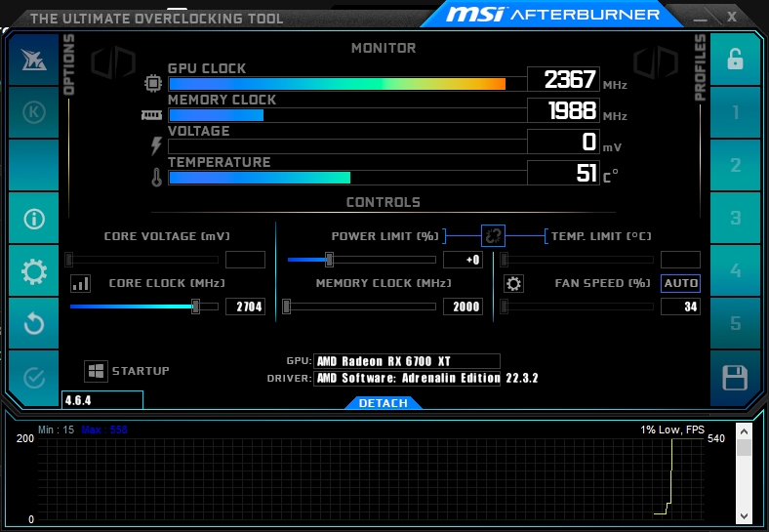Click the graph scrollbar up arrow
The height and width of the screenshot is (532, 769).
pyautogui.click(x=744, y=431)
